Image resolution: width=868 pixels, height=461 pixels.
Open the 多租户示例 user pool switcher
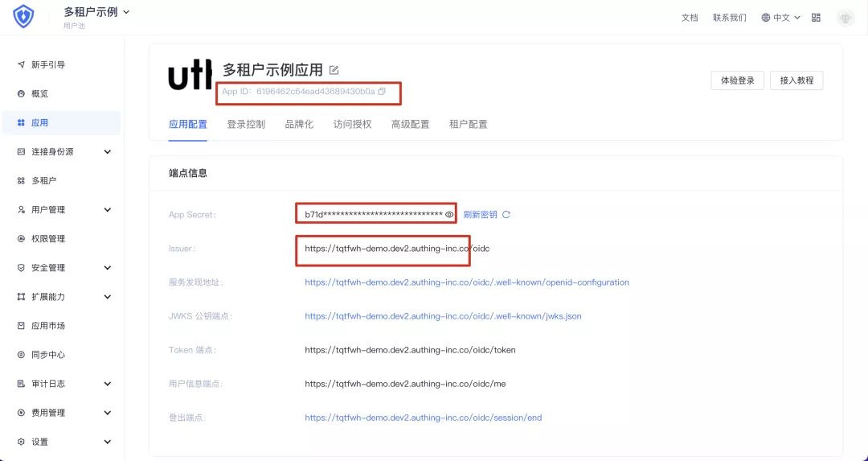point(96,12)
